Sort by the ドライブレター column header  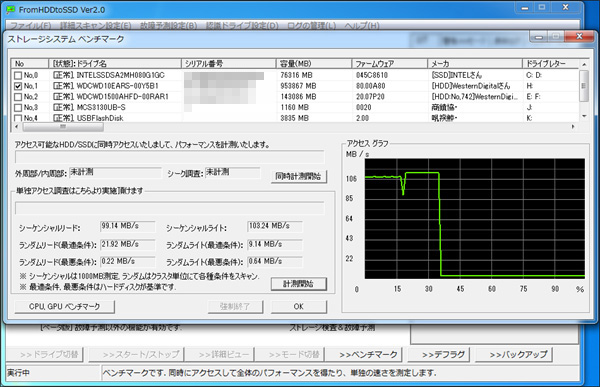point(550,64)
